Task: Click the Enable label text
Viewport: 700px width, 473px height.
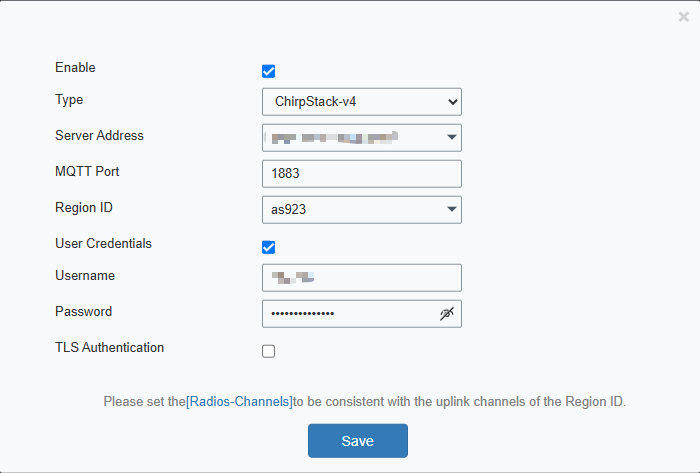Action: click(76, 68)
